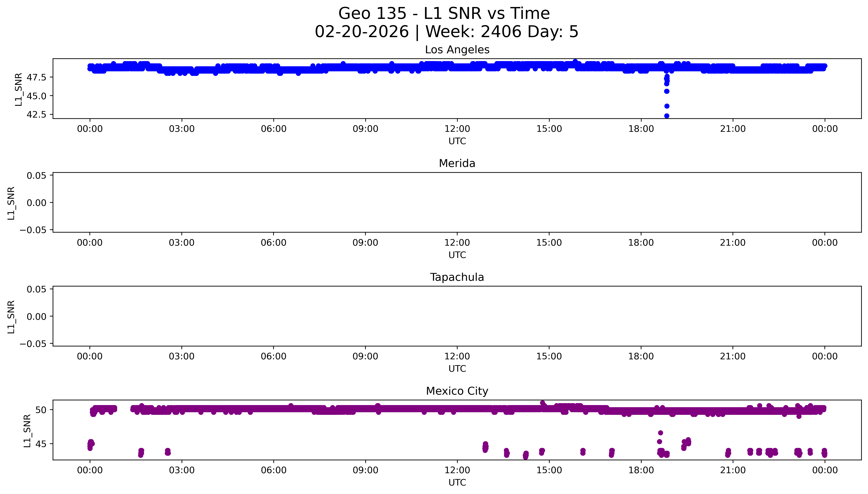Viewport: 868px width, 494px height.
Task: Click the L1_SNR y-axis label of the Mexico City plot
Action: (x=28, y=431)
